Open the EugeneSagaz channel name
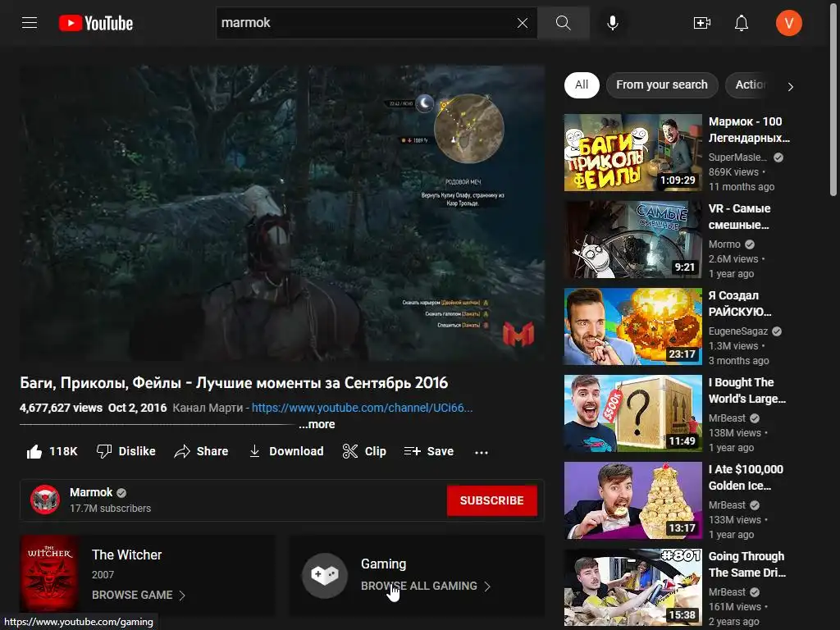 [738, 331]
